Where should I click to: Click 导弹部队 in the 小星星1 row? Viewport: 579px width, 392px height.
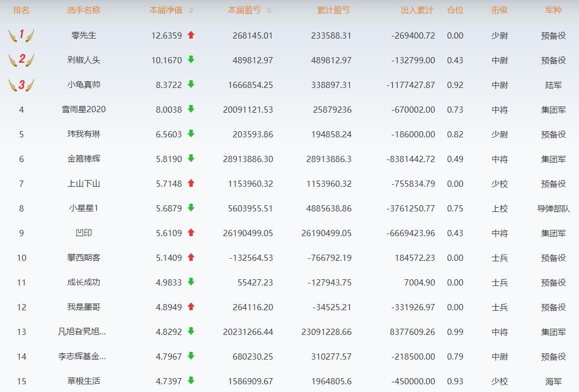click(x=553, y=208)
